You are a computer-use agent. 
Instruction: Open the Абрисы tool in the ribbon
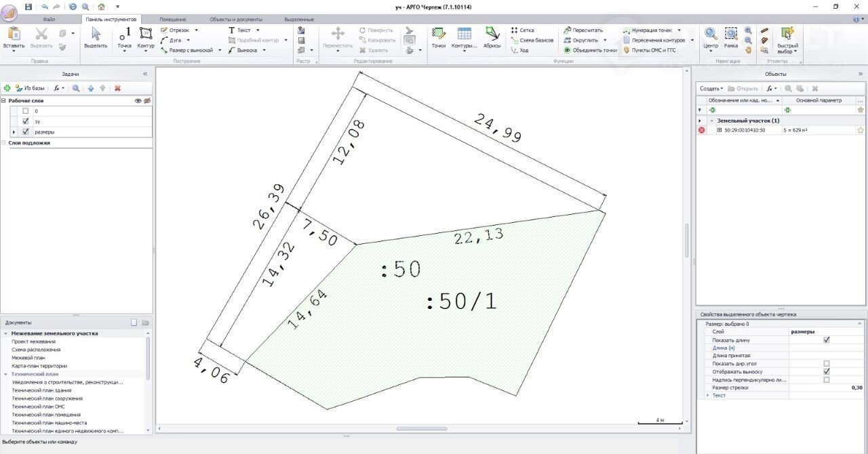click(492, 38)
